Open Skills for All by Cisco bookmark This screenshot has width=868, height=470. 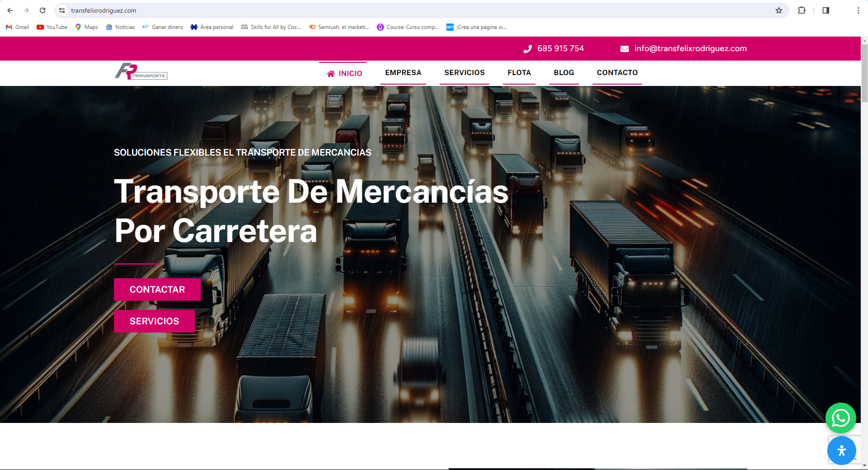pyautogui.click(x=271, y=27)
